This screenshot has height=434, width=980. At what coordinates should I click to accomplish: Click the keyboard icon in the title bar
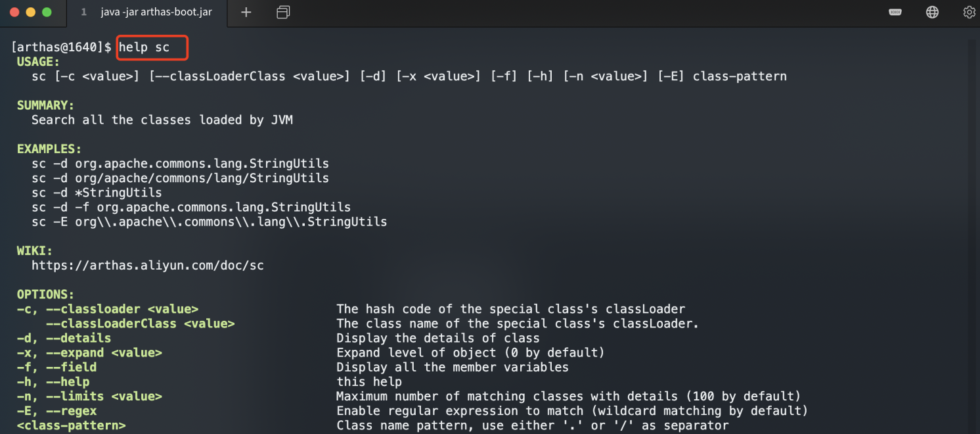[895, 12]
